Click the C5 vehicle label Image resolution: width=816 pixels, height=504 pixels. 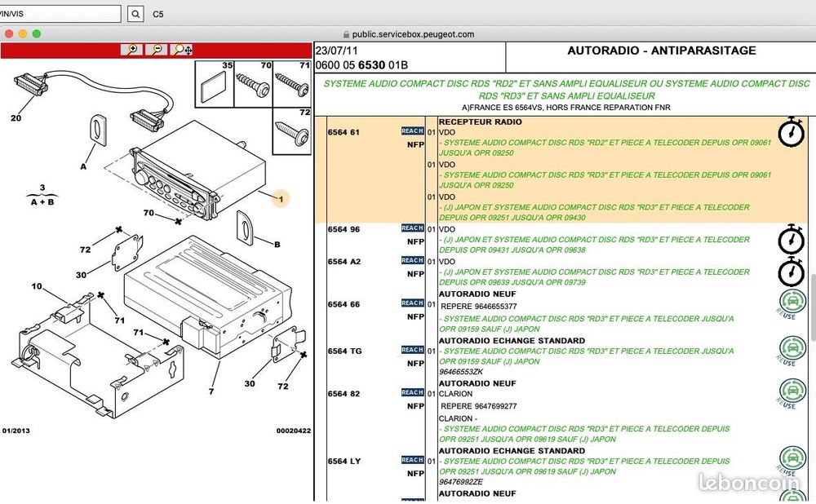[x=158, y=14]
